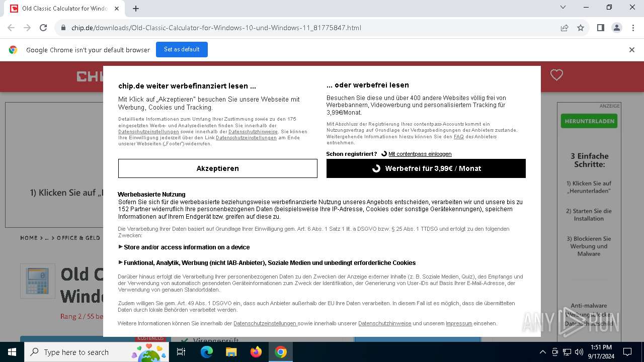The width and height of the screenshot is (644, 362).
Task: Launch Firefox from taskbar
Action: [x=256, y=352]
